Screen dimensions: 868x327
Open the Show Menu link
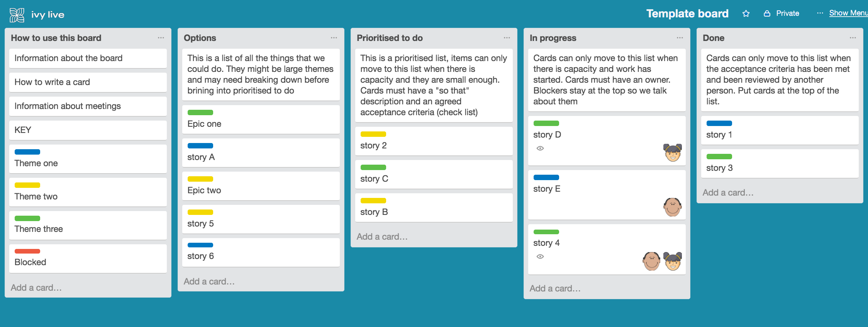[x=848, y=13]
